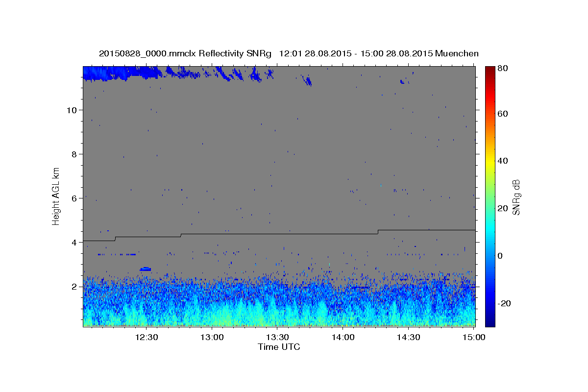Click the "Time UTC" axis label
The height and width of the screenshot is (392, 588).
coord(279,347)
